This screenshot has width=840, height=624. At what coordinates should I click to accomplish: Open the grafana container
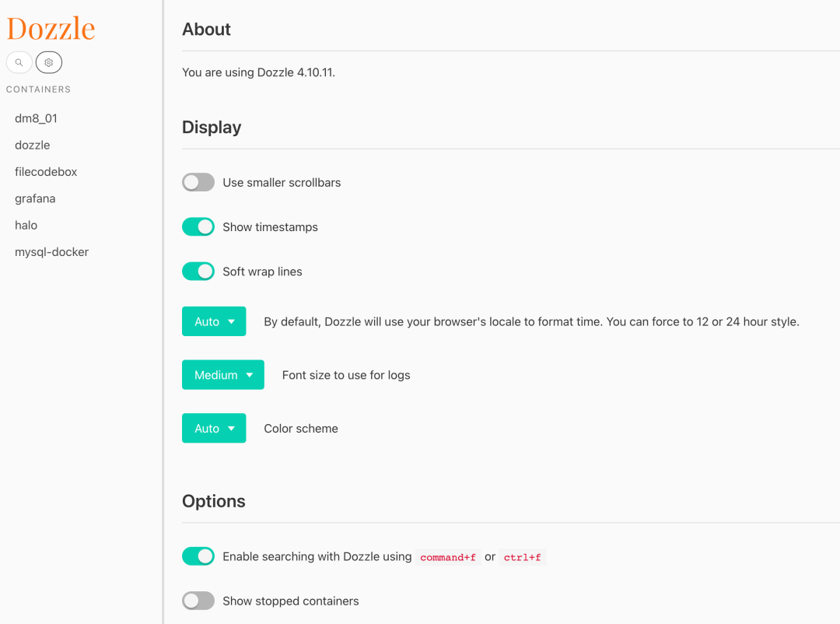click(x=35, y=198)
